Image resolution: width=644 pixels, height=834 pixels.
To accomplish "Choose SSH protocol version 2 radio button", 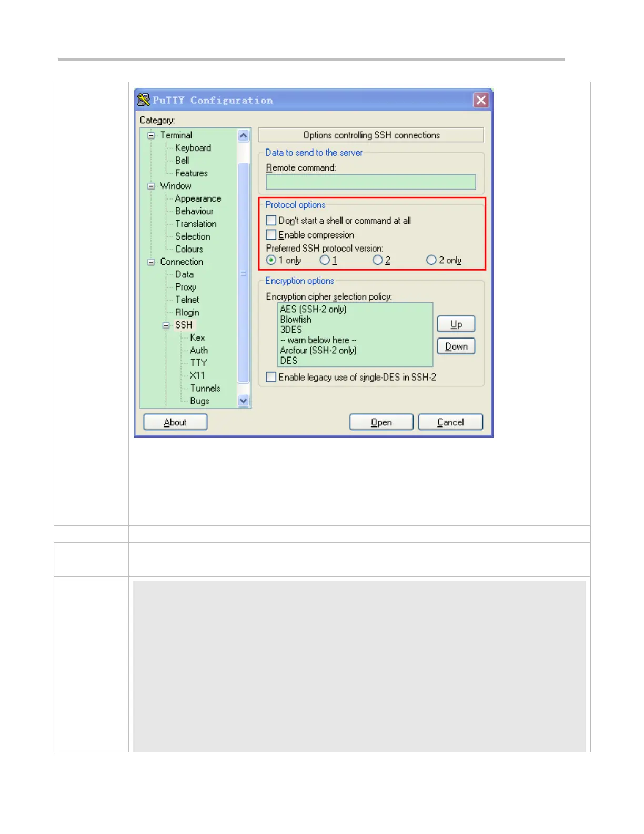I will pos(377,260).
